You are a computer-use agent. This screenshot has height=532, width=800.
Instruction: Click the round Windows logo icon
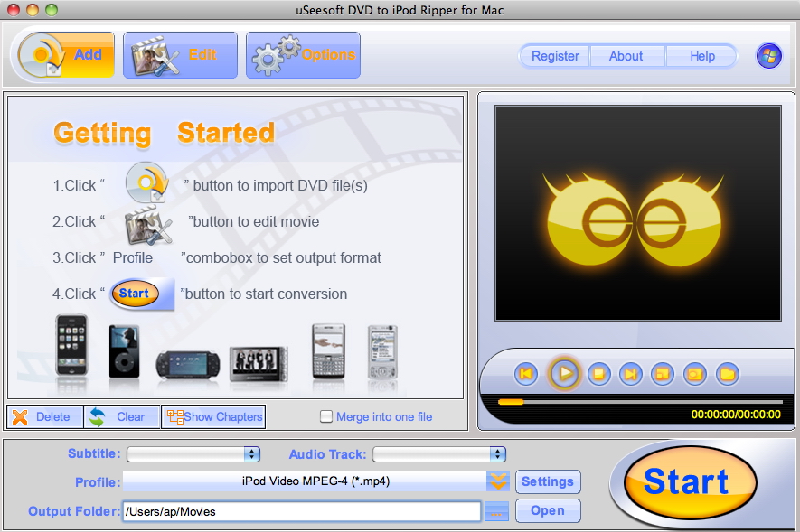tap(769, 56)
